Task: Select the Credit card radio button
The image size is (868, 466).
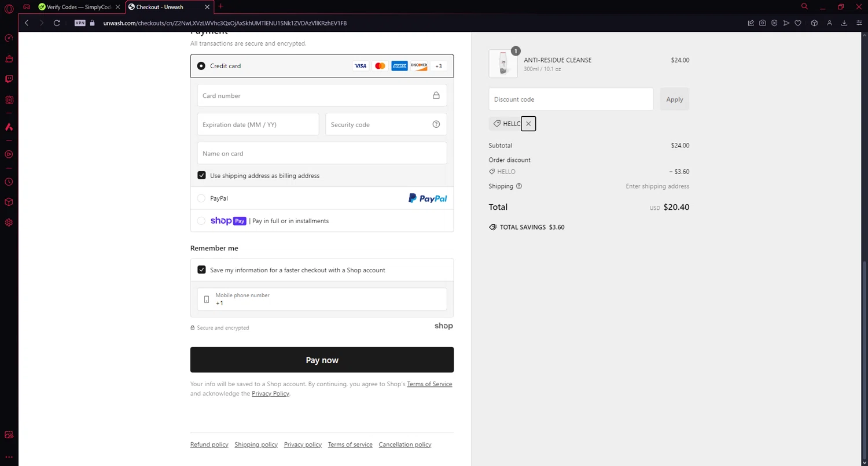Action: tap(201, 66)
